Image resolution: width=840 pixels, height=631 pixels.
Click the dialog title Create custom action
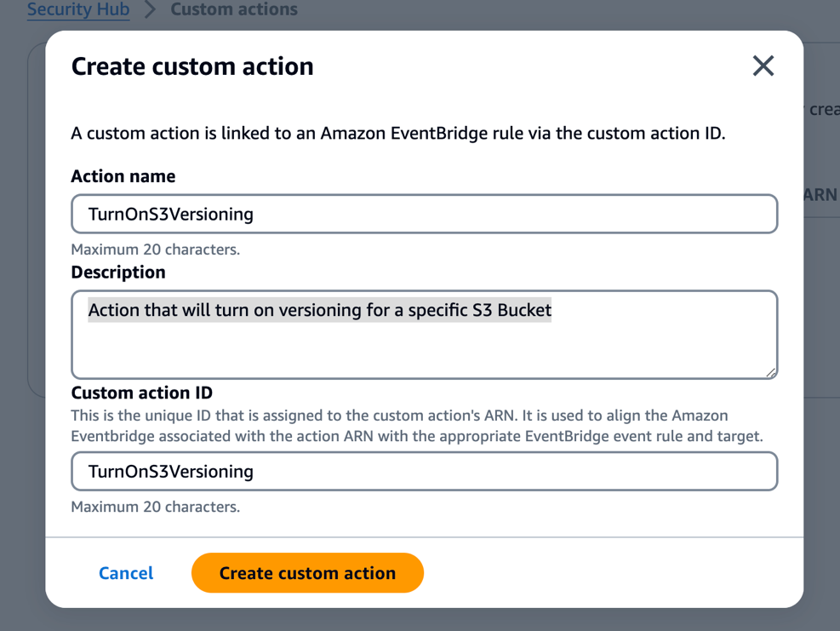[x=191, y=66]
